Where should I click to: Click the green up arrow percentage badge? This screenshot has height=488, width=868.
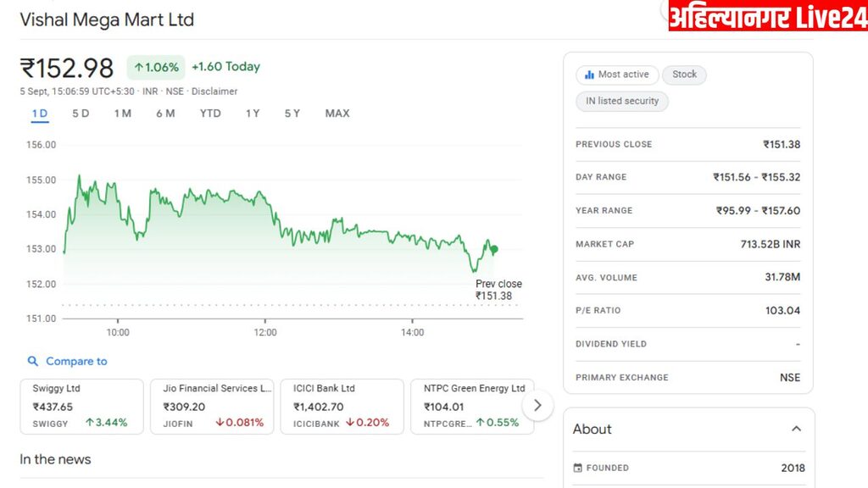156,67
